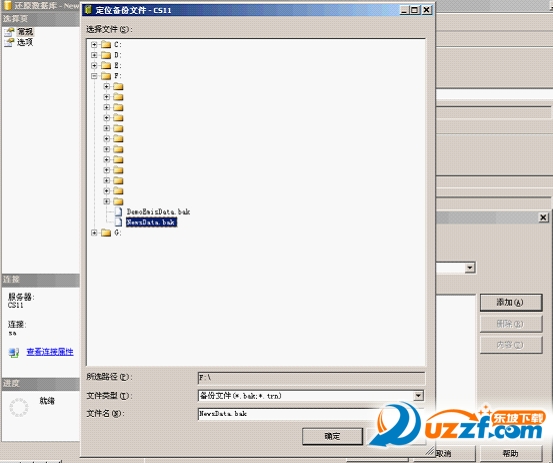Expand the C: drive node
The height and width of the screenshot is (463, 553).
tap(94, 44)
